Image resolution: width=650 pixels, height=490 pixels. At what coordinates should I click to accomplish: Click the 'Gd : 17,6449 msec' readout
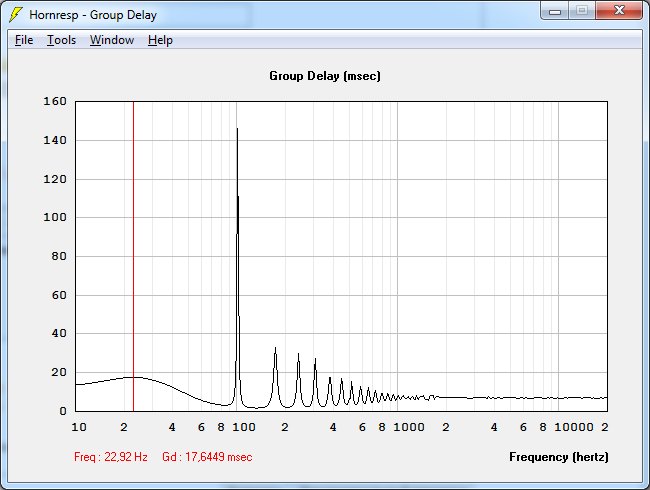[x=207, y=457]
